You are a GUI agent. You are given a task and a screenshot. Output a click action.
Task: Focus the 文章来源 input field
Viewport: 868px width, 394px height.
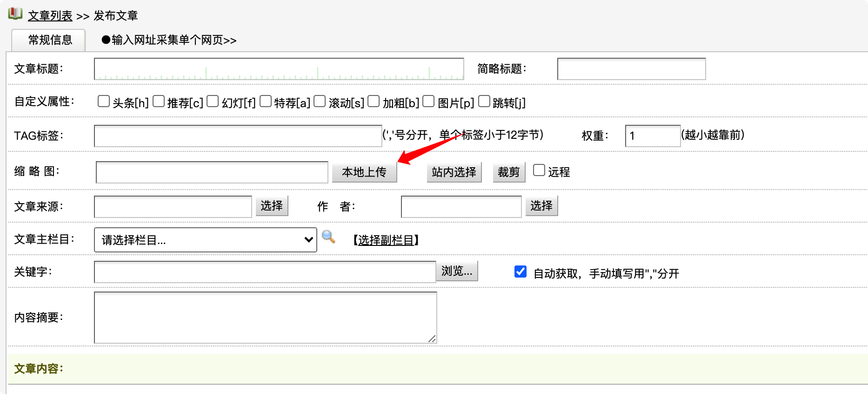(173, 207)
